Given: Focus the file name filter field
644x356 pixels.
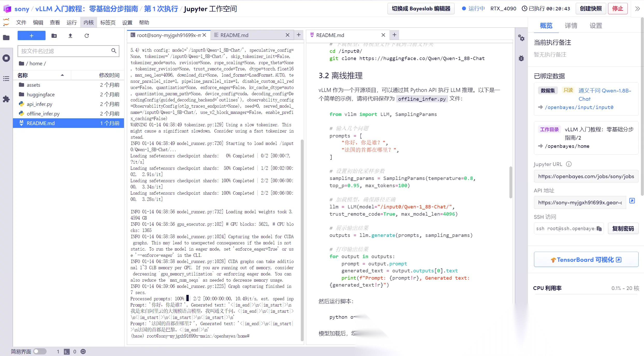Looking at the screenshot, I should pos(65,51).
